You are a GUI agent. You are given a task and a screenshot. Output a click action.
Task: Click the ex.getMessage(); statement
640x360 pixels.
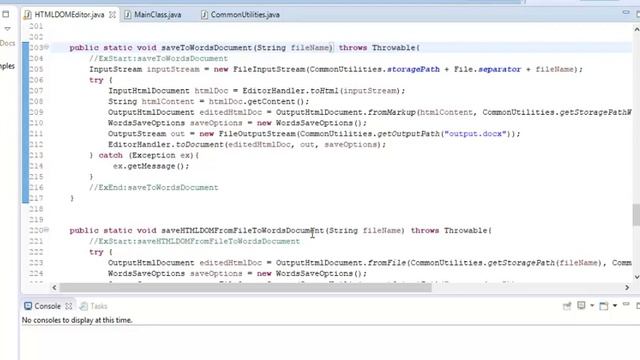[151, 166]
